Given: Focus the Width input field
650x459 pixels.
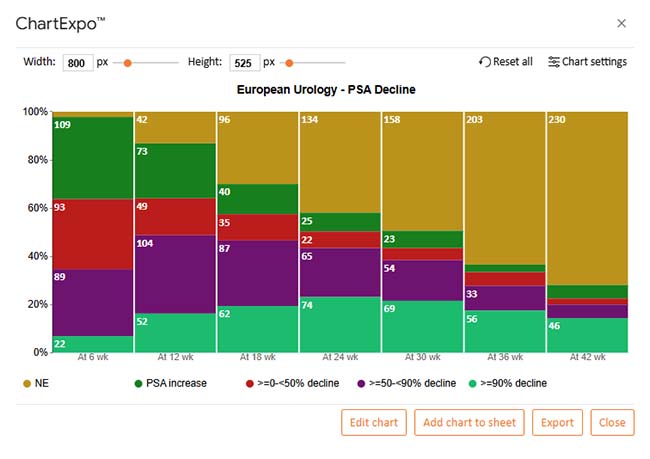Looking at the screenshot, I should 76,63.
